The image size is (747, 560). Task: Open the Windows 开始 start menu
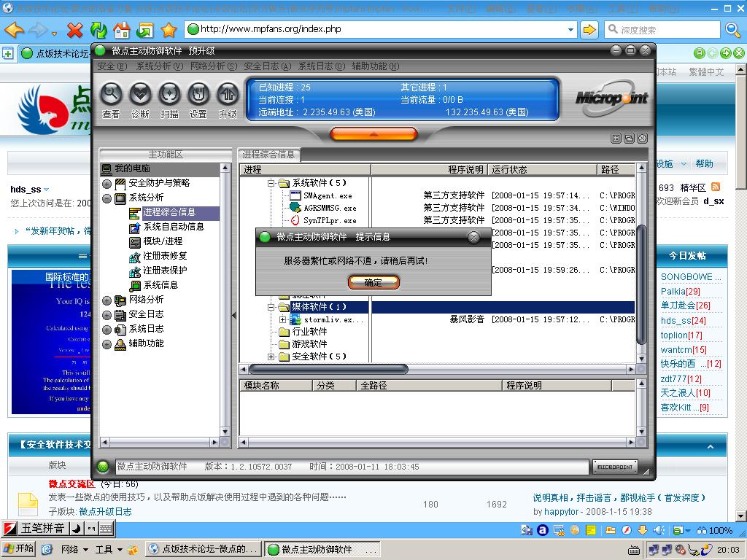pyautogui.click(x=18, y=549)
